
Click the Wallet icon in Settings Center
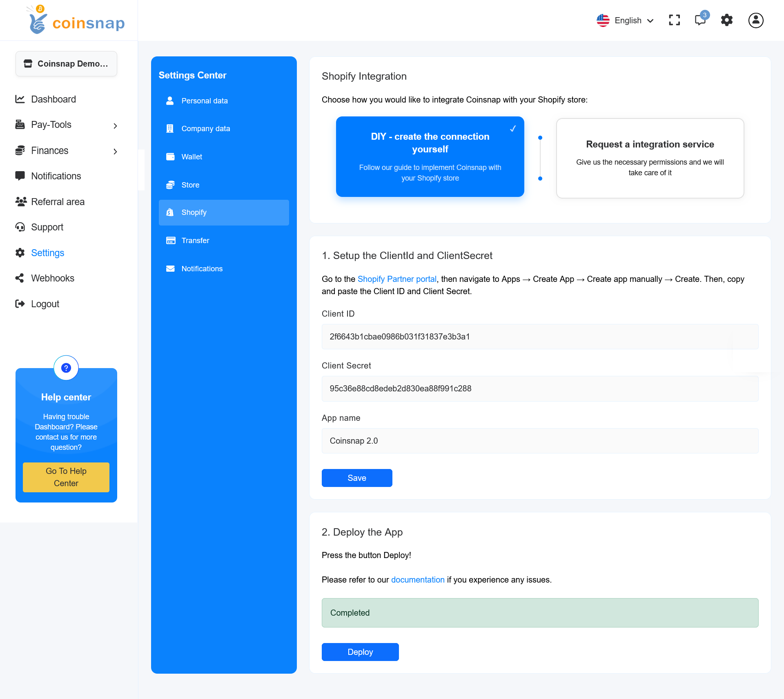coord(170,157)
